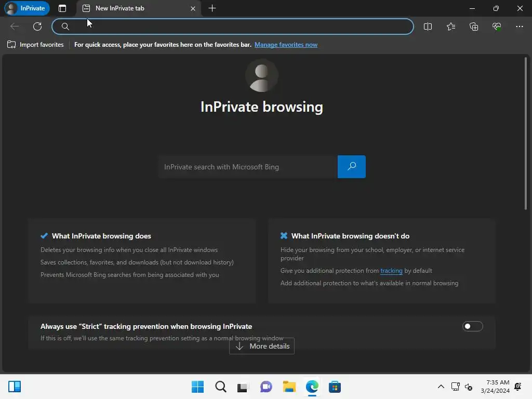Open Manage favorites now link

tap(286, 45)
